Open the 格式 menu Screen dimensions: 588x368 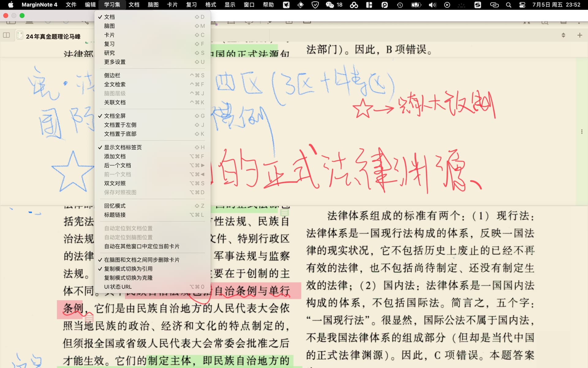(x=211, y=5)
